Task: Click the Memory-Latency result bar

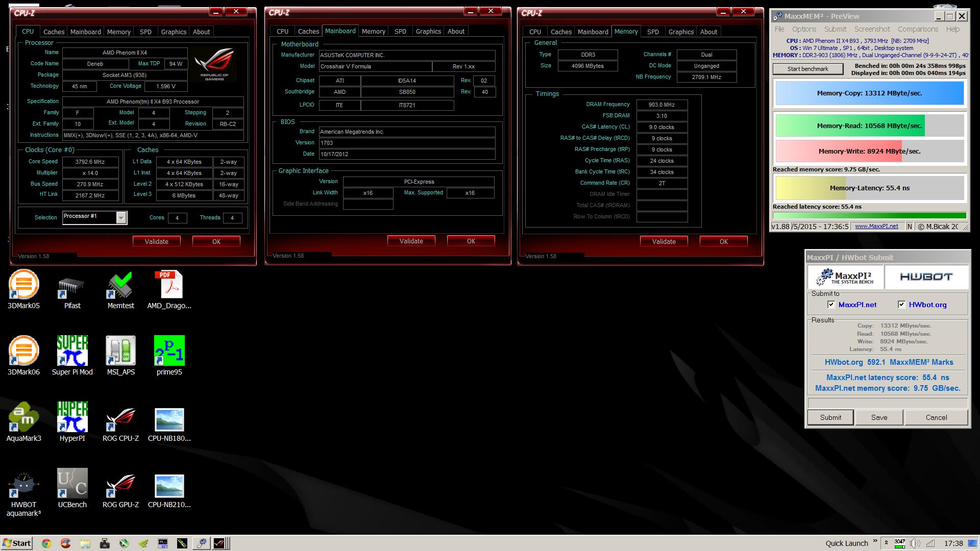Action: point(870,188)
